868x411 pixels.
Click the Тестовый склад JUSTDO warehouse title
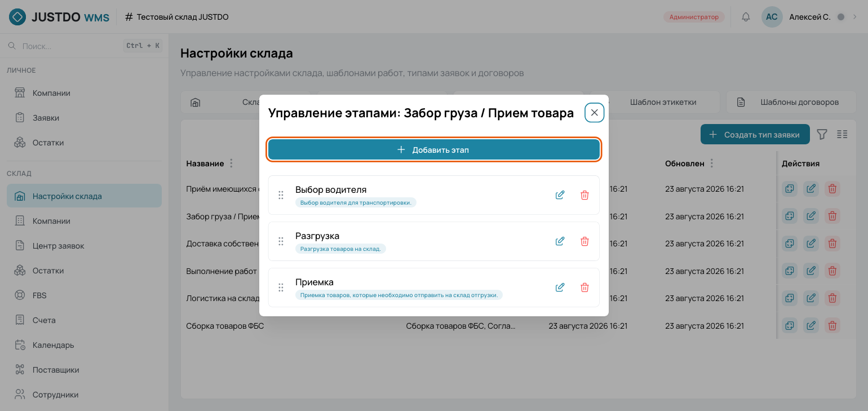coord(182,17)
